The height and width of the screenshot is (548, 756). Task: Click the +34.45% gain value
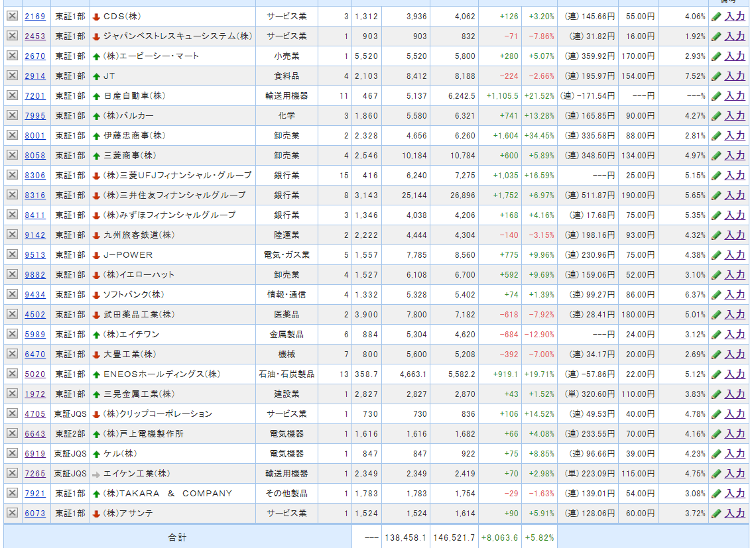tap(539, 136)
